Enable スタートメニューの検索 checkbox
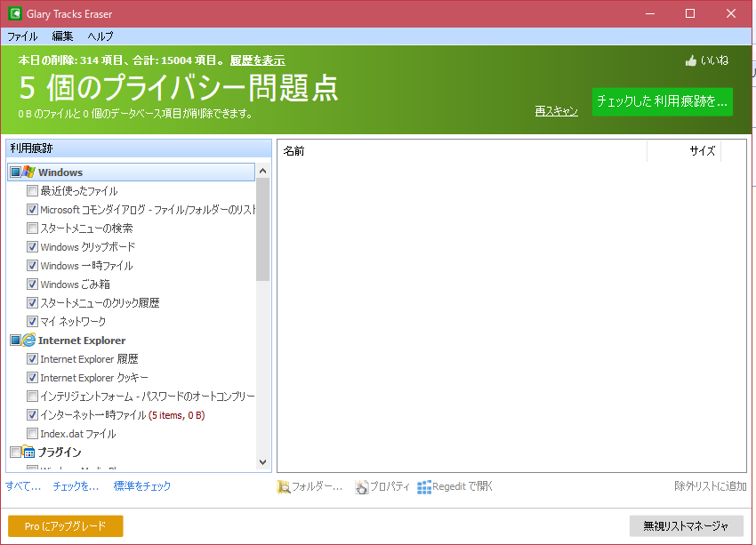Screen dimensions: 756x545 [x=32, y=228]
